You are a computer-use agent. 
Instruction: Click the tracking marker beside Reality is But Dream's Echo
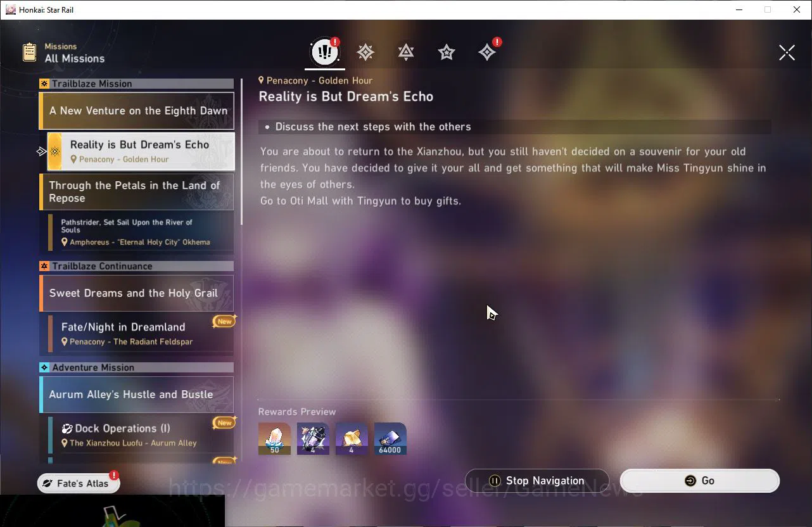[x=42, y=151]
